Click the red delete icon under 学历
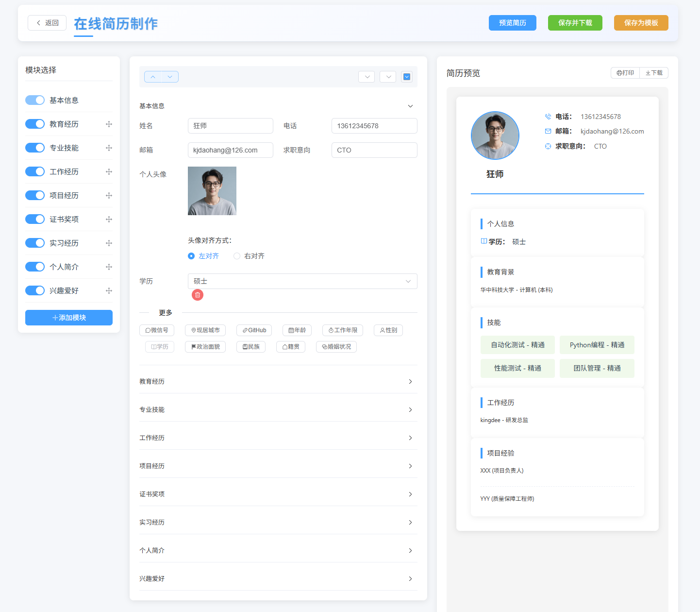 (198, 295)
